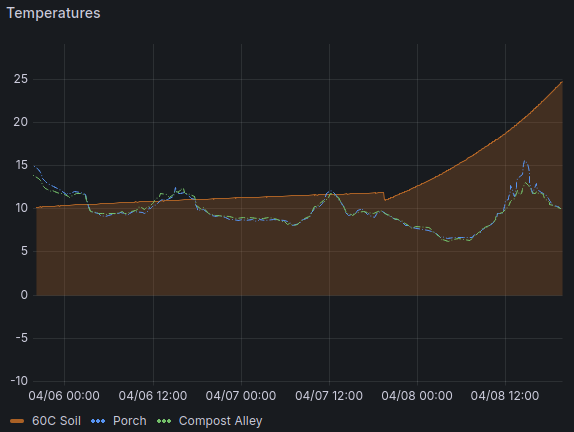
Task: Click the 04/08 00:00 x-axis label
Action: [417, 396]
